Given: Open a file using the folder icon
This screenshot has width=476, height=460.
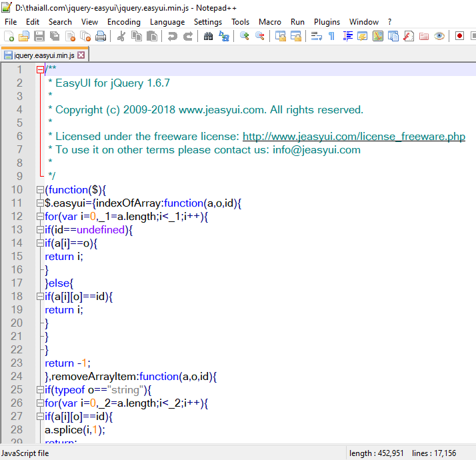Looking at the screenshot, I should pyautogui.click(x=23, y=36).
